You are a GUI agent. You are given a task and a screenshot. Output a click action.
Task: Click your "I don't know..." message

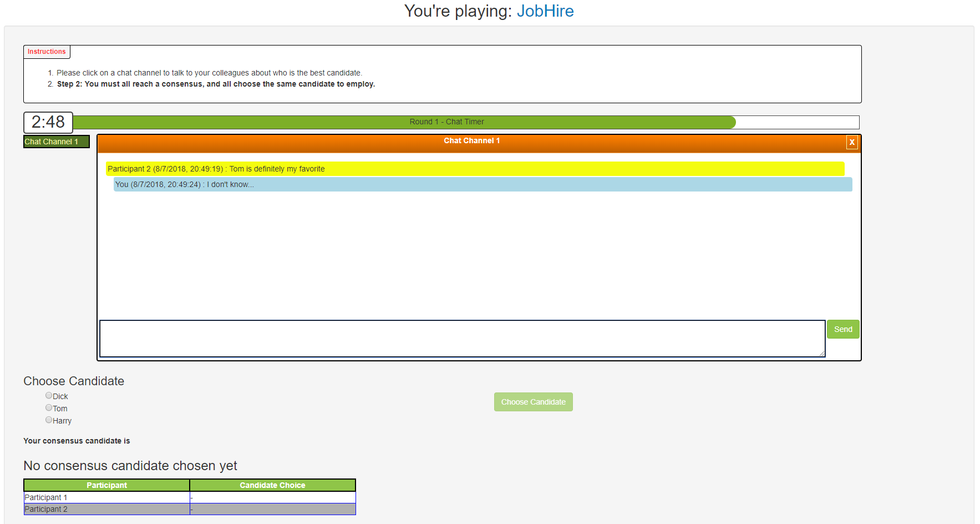point(483,184)
